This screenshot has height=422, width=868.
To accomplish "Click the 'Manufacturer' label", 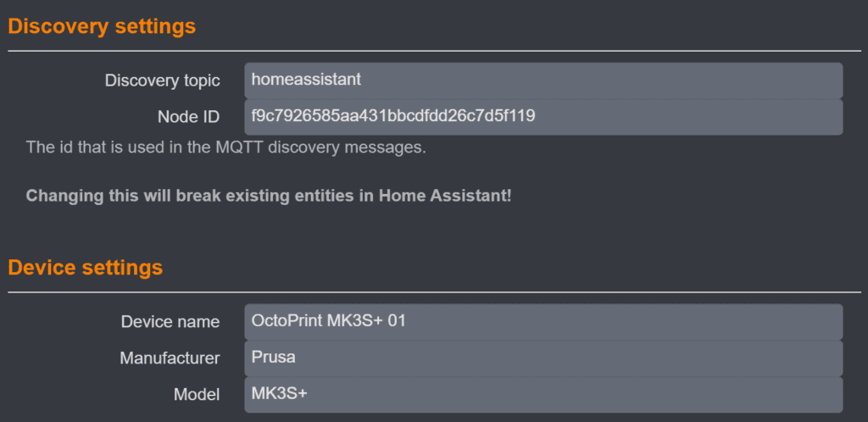I will coord(170,358).
